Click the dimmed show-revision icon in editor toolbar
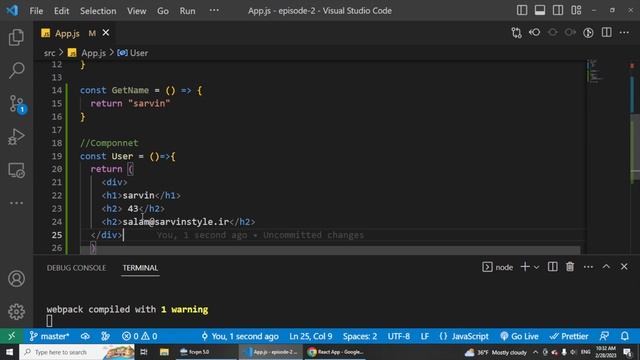The image size is (640, 360). [552, 33]
